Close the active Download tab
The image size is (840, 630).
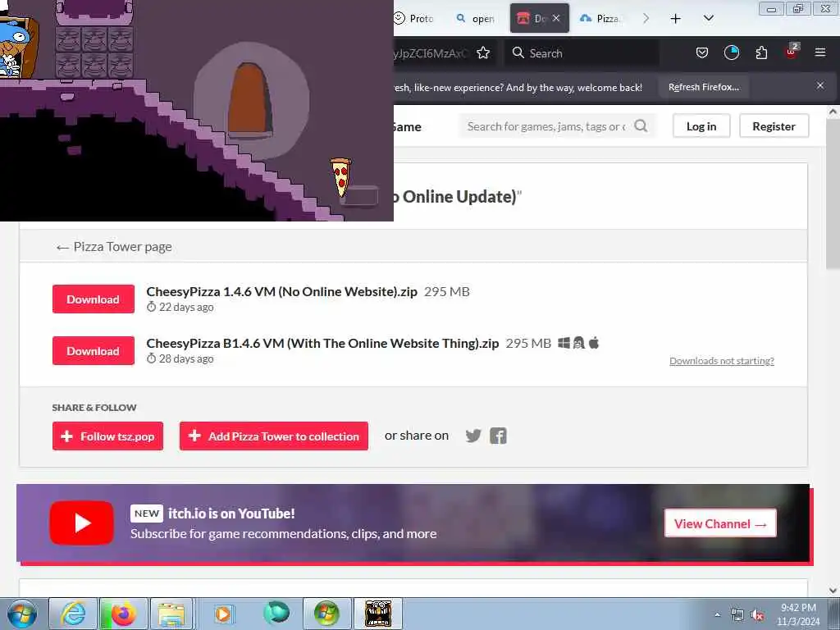coord(556,18)
